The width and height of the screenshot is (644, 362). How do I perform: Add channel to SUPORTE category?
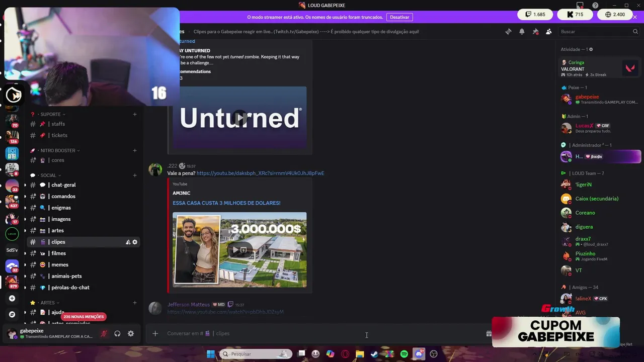click(x=135, y=114)
